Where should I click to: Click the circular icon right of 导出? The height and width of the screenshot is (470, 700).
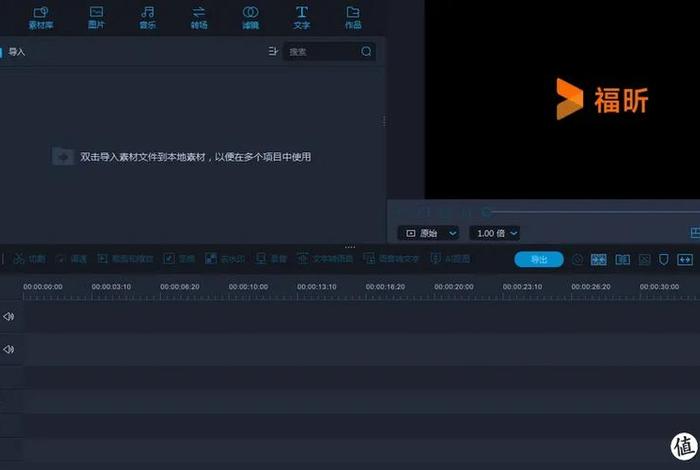(x=578, y=260)
